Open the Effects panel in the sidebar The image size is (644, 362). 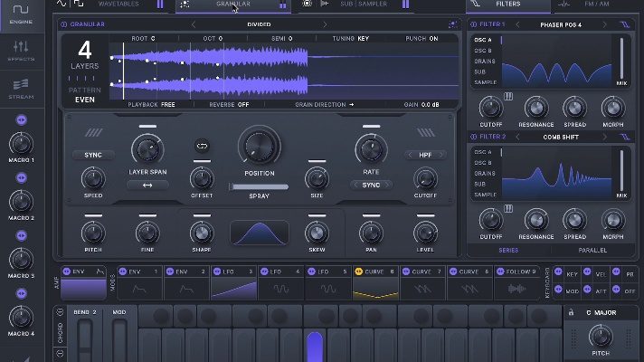coord(21,51)
